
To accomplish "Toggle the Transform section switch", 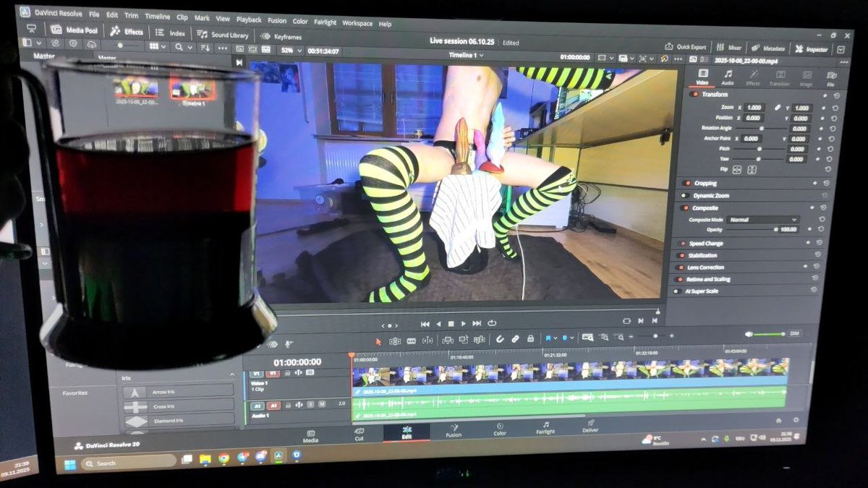I will pos(696,94).
